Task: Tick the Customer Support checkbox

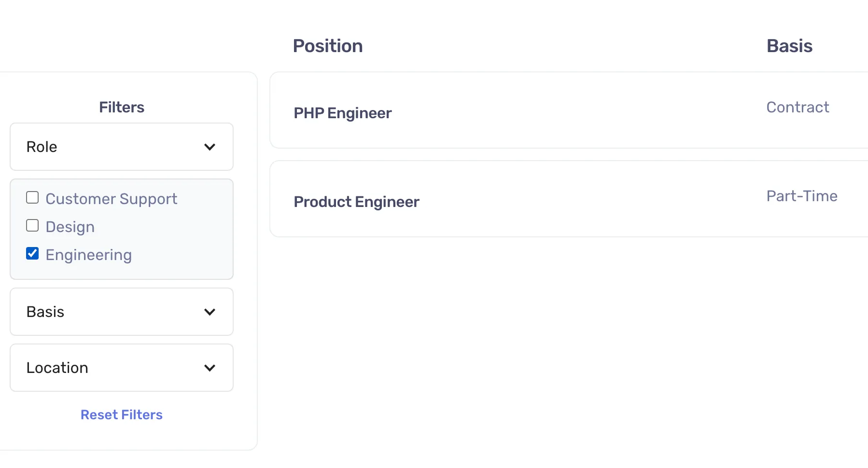Action: click(x=32, y=198)
